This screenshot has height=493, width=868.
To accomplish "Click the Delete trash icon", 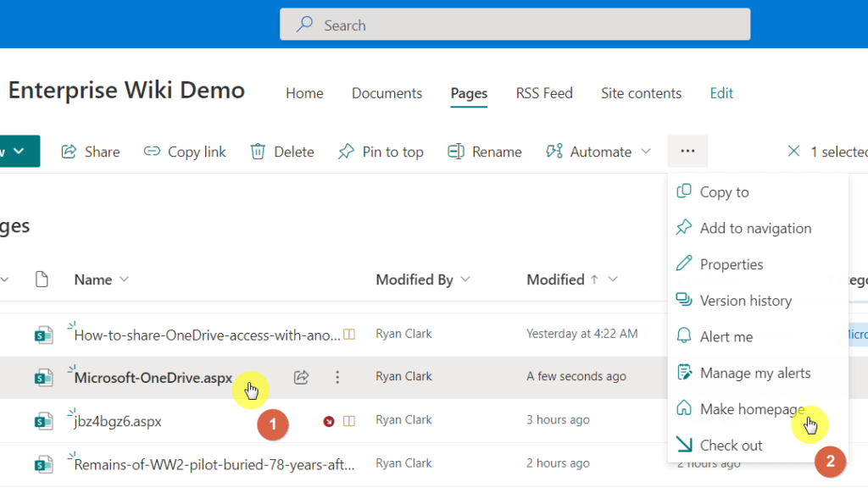I will coord(258,152).
